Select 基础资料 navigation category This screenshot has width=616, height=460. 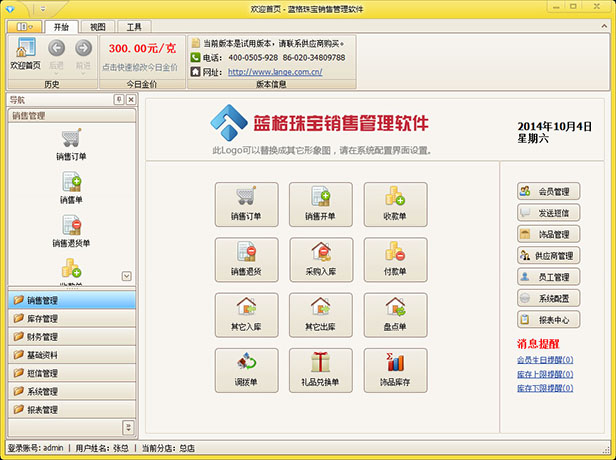click(x=72, y=355)
